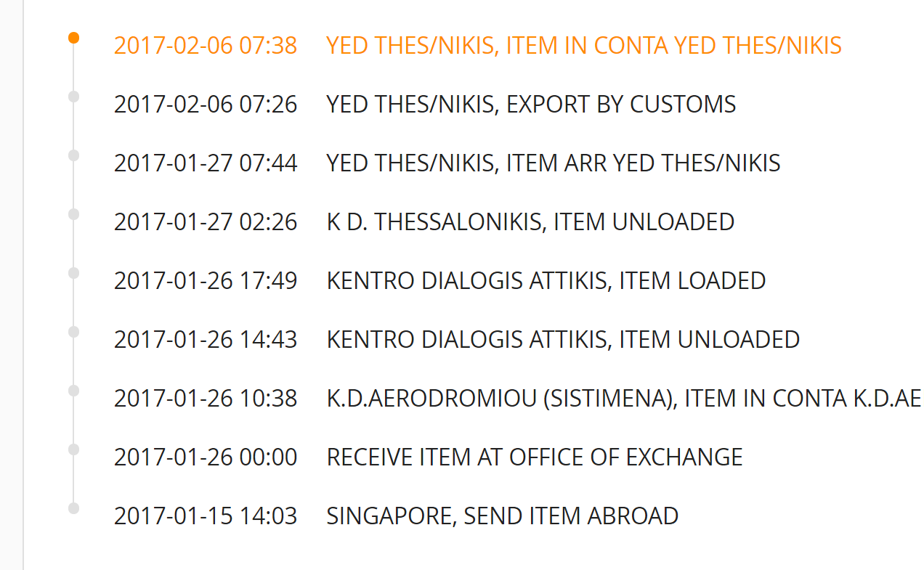Select the dot for KENTRO DIALOGIS ATTIKIS ITEM UNLOADED
Image resolution: width=924 pixels, height=570 pixels.
73,332
